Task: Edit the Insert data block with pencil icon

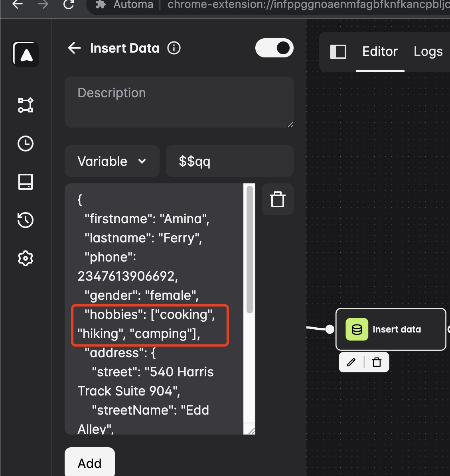Action: coord(351,362)
